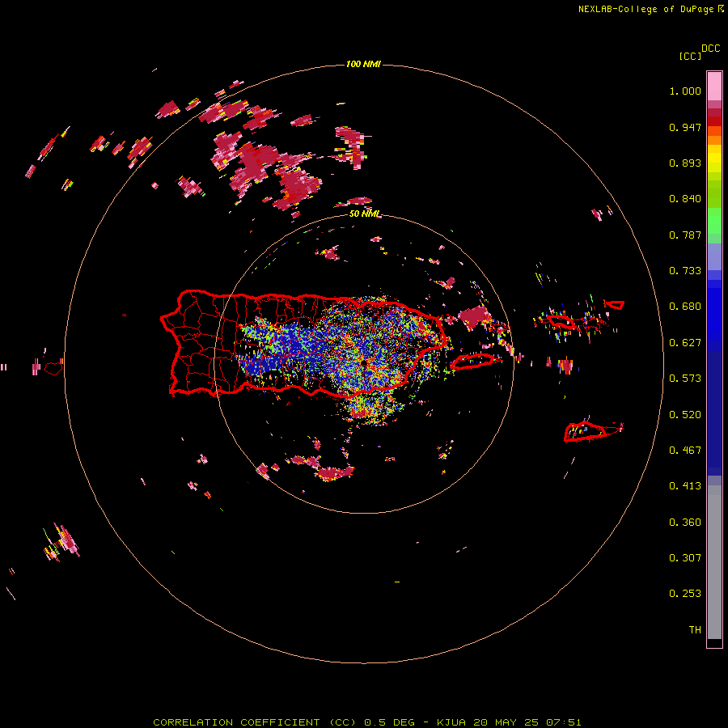
Task: Click the pink top segment of the color bar
Action: click(714, 87)
